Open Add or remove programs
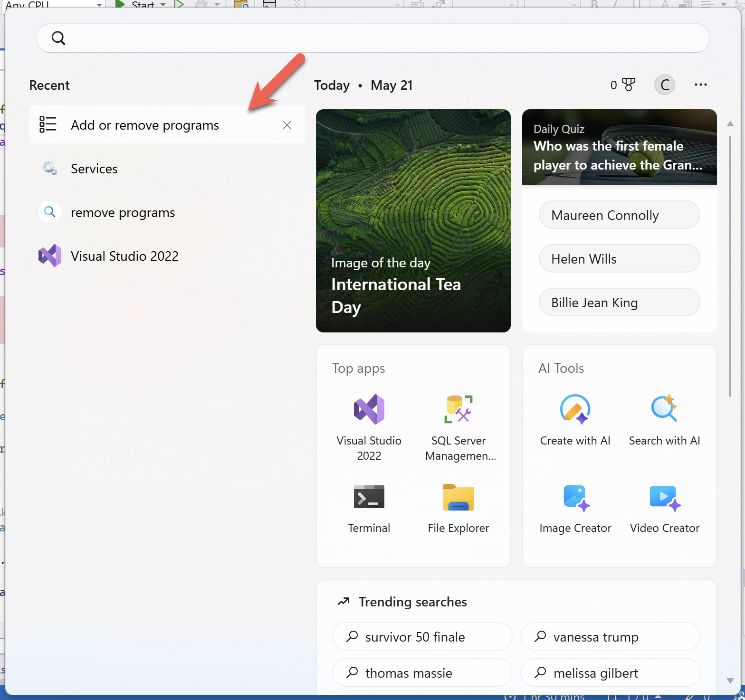This screenshot has width=745, height=700. point(167,125)
